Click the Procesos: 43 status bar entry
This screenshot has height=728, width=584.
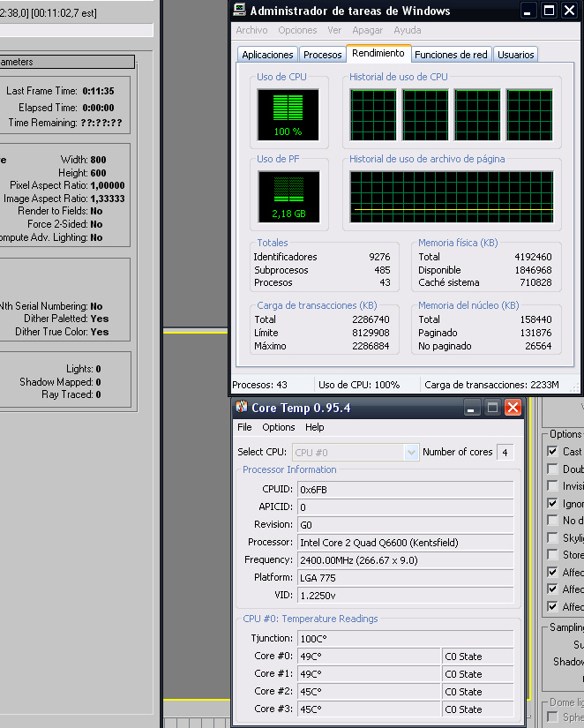click(260, 385)
